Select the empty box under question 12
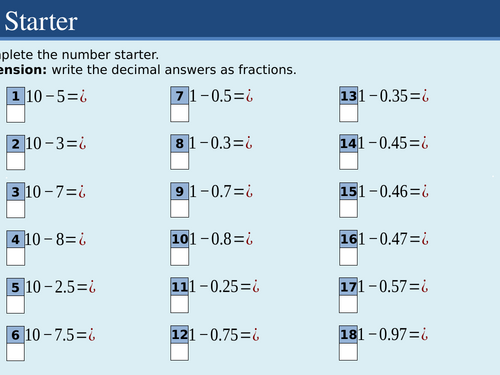500x375 pixels. (180, 352)
